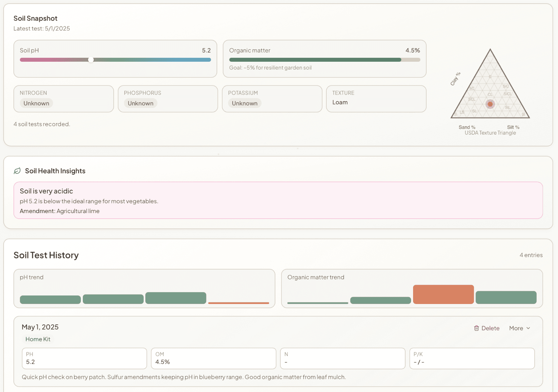Click the OM value field showing 4.5%

tap(213, 358)
